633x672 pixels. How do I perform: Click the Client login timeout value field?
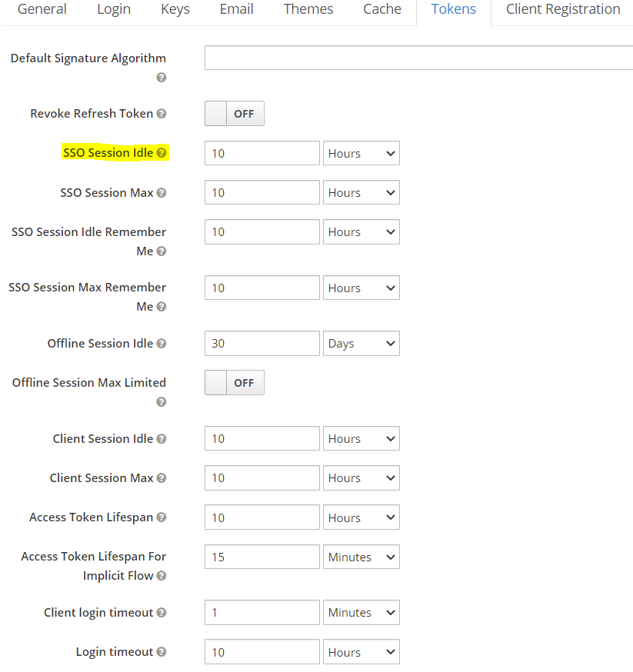pos(262,613)
